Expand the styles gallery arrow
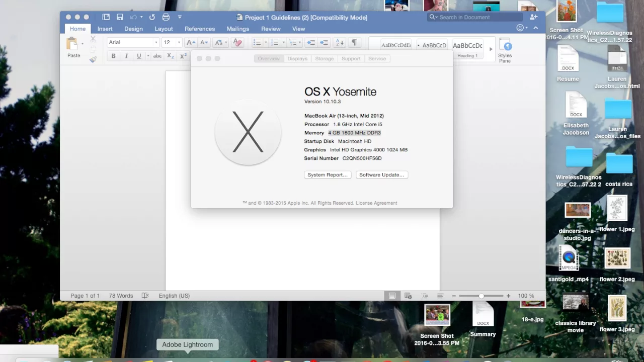644x362 pixels. 491,49
